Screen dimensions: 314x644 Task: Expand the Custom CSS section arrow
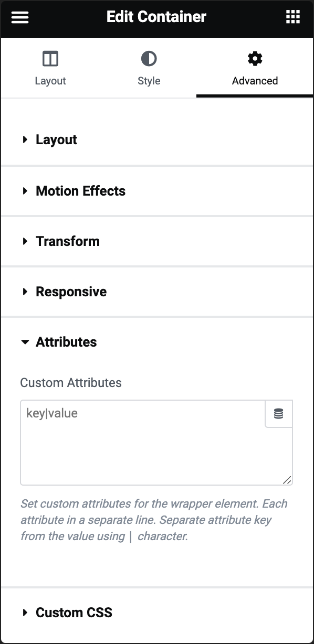coord(25,613)
